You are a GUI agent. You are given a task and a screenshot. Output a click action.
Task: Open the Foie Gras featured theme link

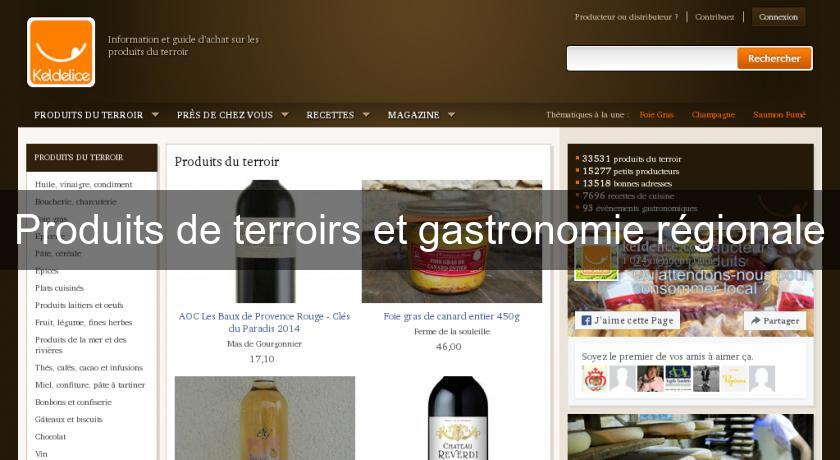[656, 115]
